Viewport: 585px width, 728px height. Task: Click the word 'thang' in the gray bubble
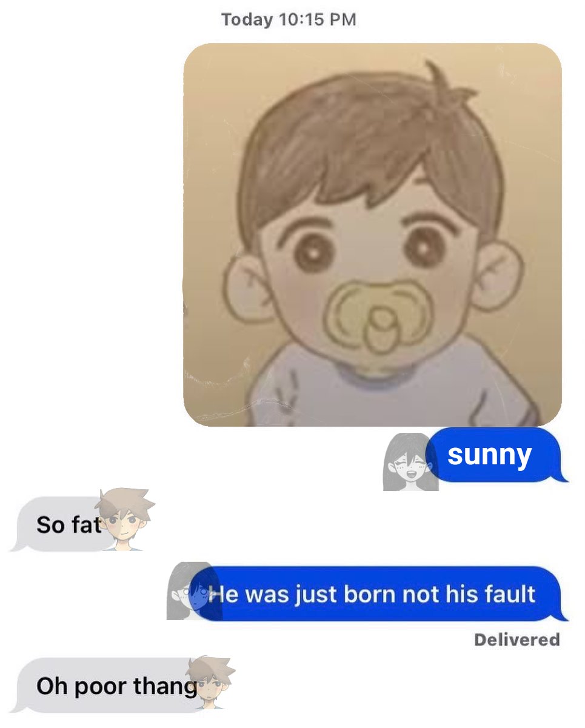165,687
